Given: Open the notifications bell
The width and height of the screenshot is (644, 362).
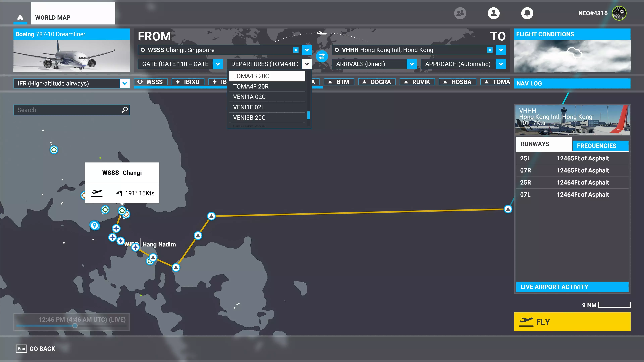Looking at the screenshot, I should (527, 13).
